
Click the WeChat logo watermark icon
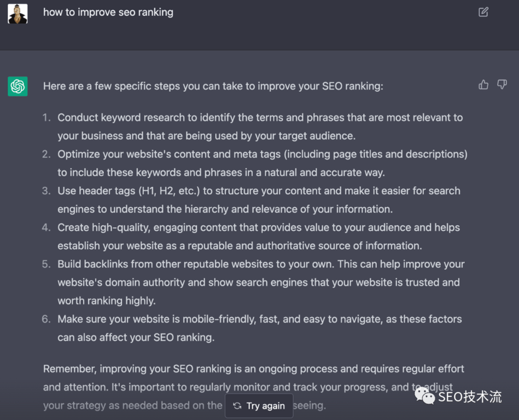(424, 396)
